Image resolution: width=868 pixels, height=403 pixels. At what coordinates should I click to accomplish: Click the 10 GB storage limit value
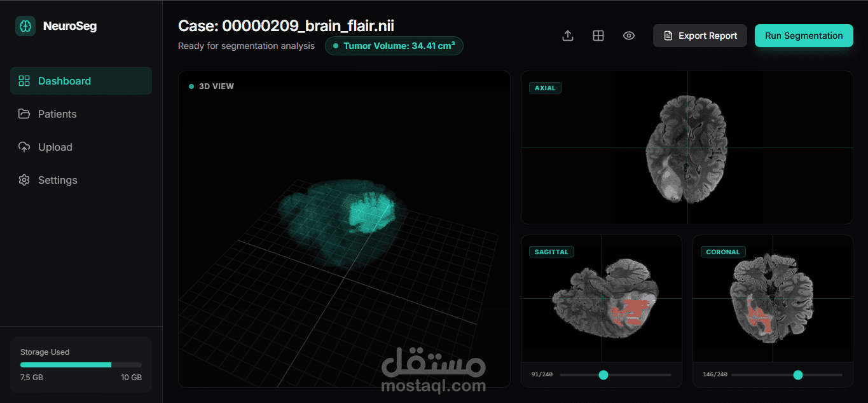pyautogui.click(x=132, y=378)
